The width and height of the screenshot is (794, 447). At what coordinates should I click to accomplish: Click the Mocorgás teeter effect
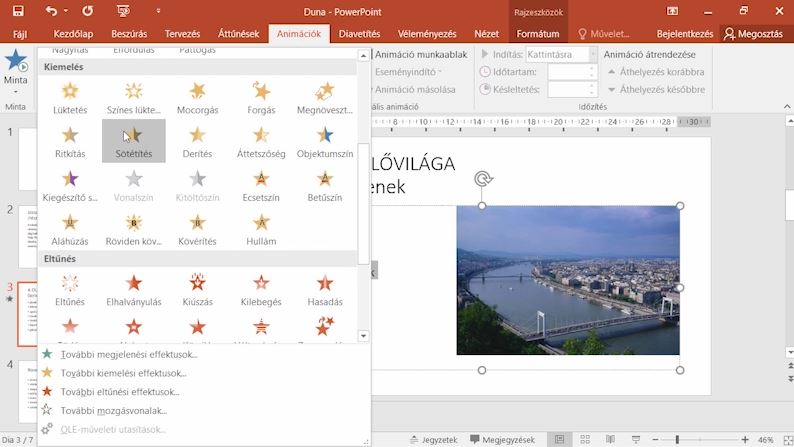197,98
